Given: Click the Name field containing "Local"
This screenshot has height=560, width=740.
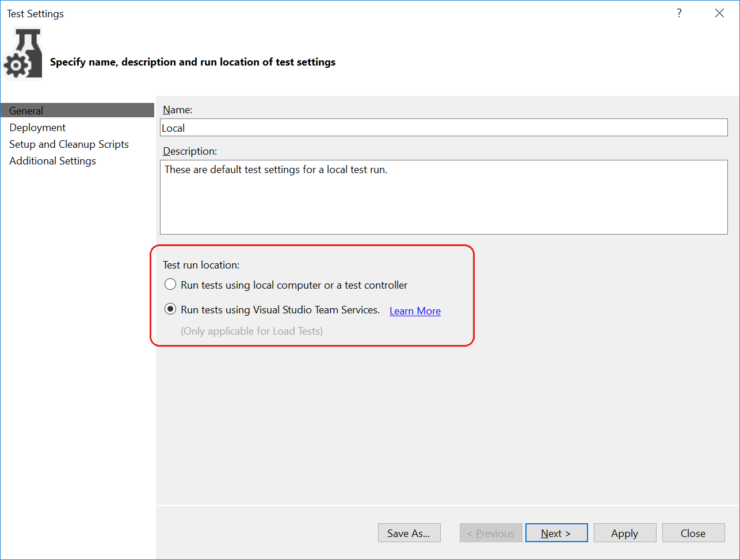Looking at the screenshot, I should [x=443, y=128].
